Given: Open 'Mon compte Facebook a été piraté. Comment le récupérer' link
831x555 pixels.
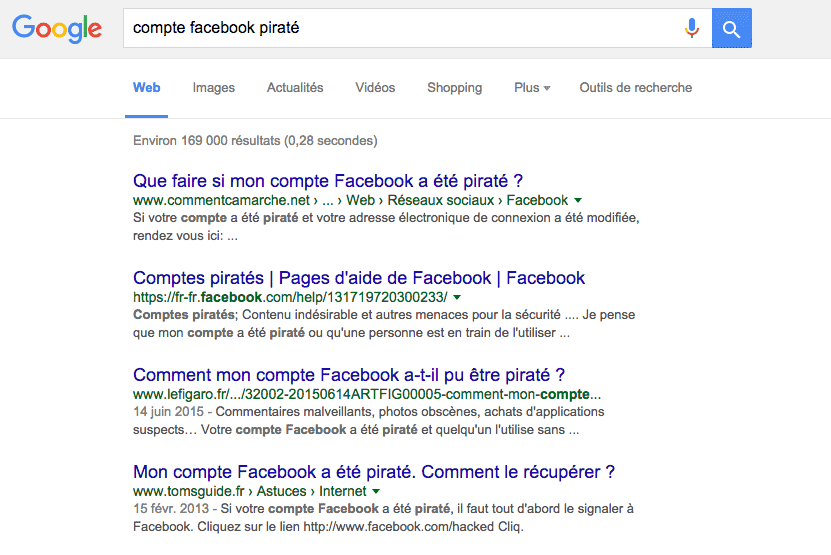Looking at the screenshot, I should (374, 472).
